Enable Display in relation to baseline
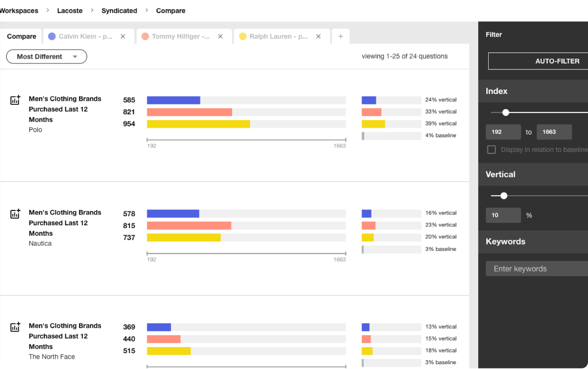Image resolution: width=588 pixels, height=369 pixels. pyautogui.click(x=491, y=150)
